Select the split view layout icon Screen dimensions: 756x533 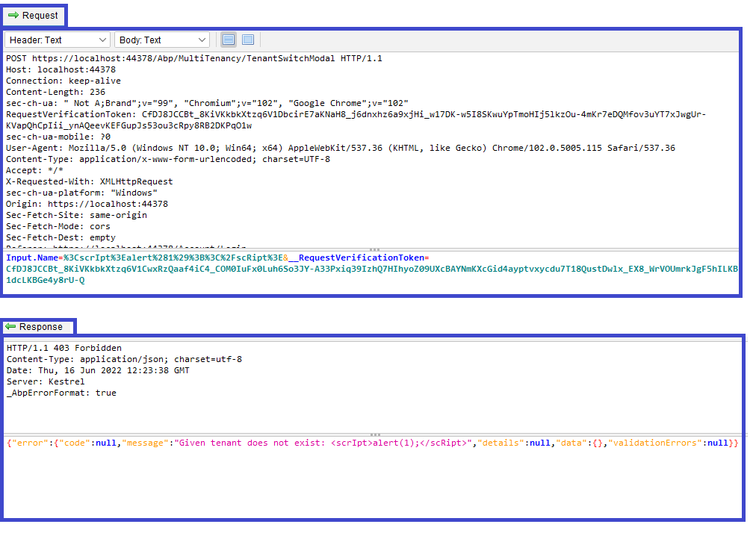pyautogui.click(x=229, y=40)
